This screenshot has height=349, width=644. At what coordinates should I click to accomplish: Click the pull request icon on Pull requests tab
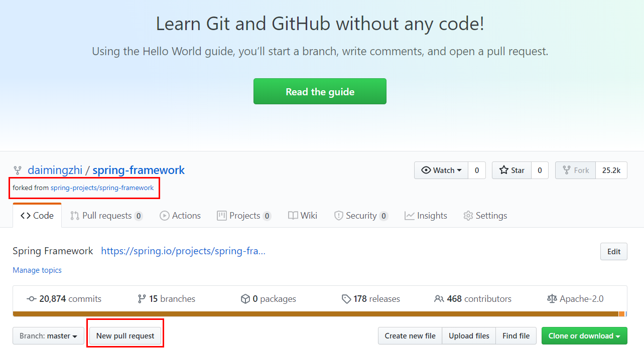tap(75, 216)
